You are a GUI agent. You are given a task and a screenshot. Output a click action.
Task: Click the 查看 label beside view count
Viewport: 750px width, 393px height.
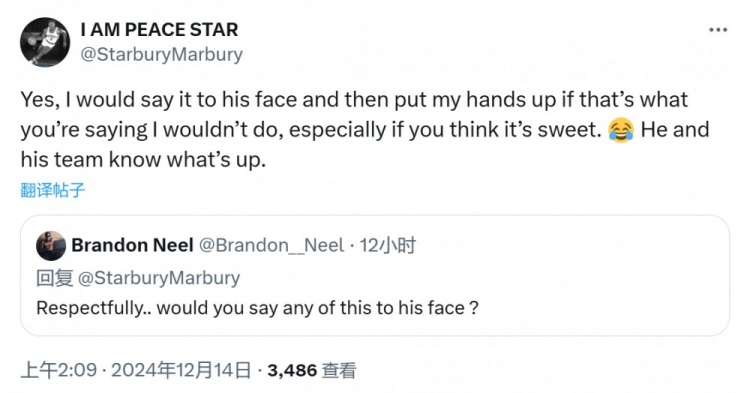click(339, 370)
